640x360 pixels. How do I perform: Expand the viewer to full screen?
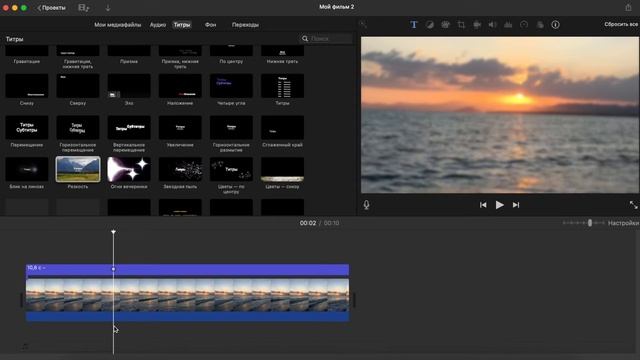(633, 205)
